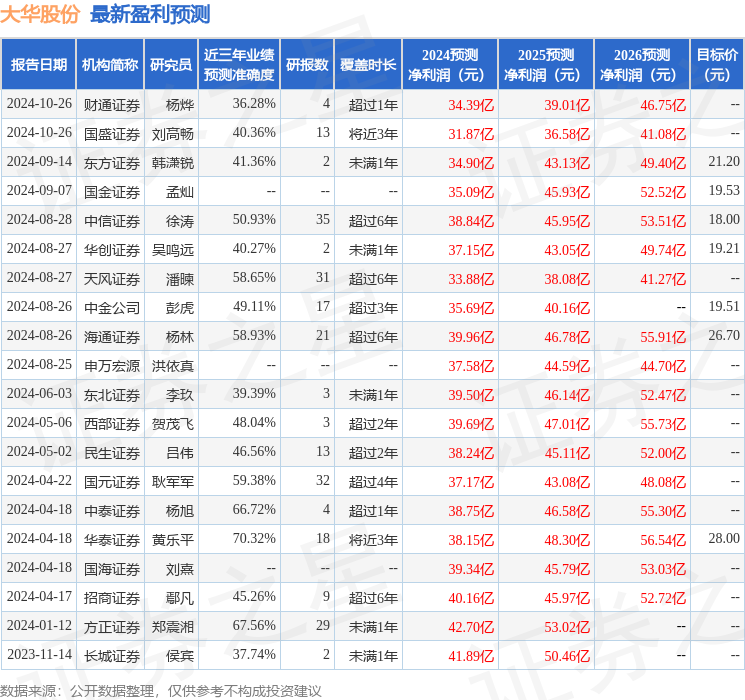Select the 天风证券 institution cell
The image size is (745, 700).
[x=112, y=278]
